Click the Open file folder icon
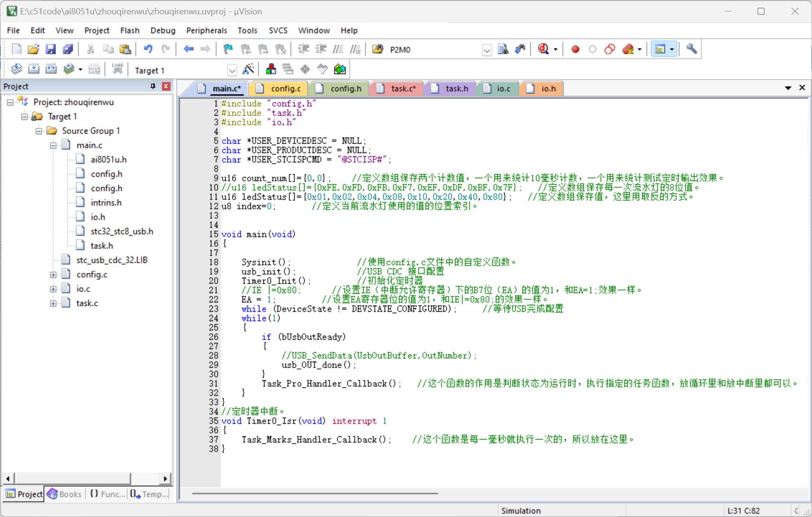 33,49
